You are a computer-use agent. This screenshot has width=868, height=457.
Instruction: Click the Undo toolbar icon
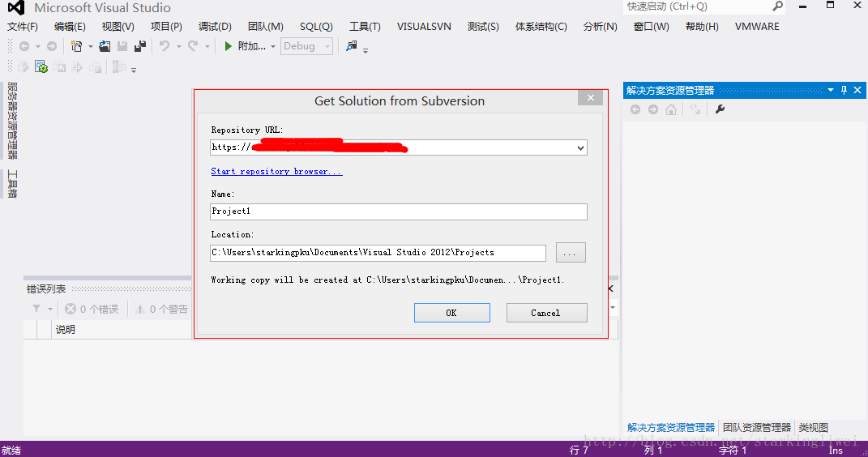tap(165, 46)
